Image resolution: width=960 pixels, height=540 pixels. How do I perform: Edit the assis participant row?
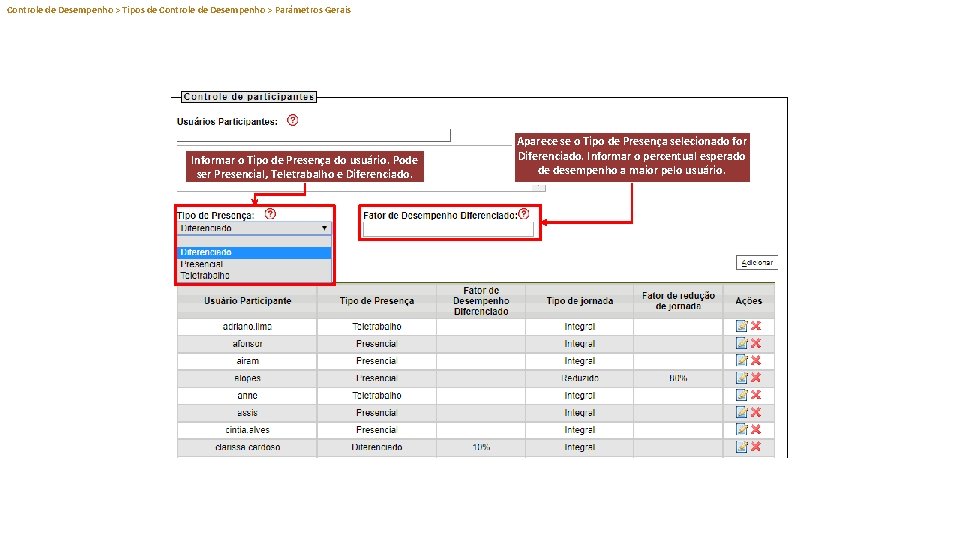tap(741, 412)
